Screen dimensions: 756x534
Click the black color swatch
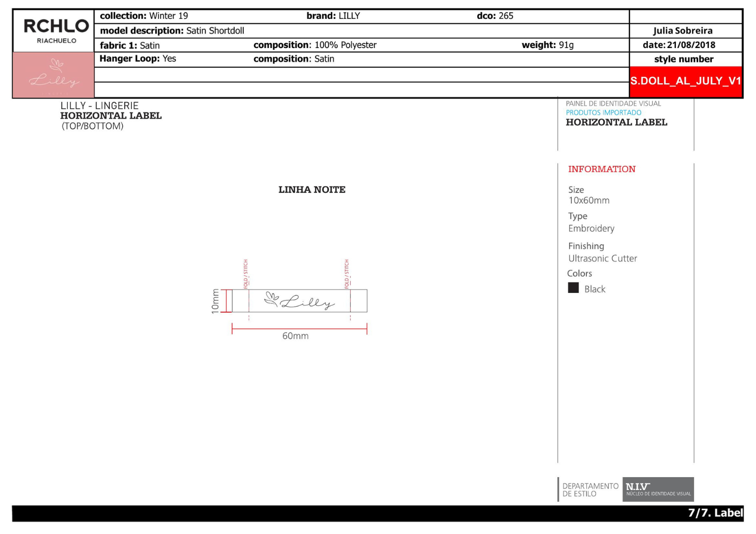click(574, 288)
